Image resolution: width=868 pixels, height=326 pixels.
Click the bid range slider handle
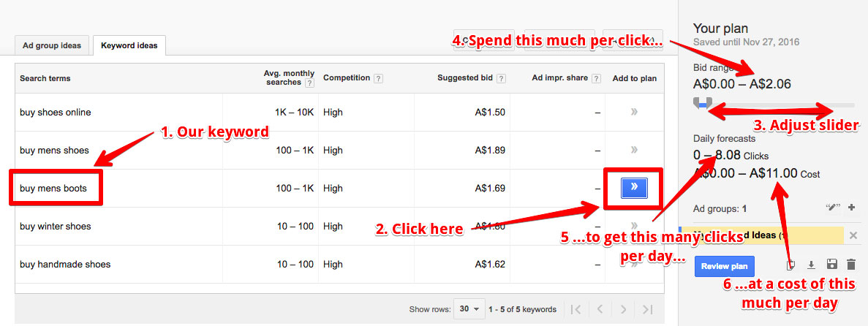tap(703, 103)
